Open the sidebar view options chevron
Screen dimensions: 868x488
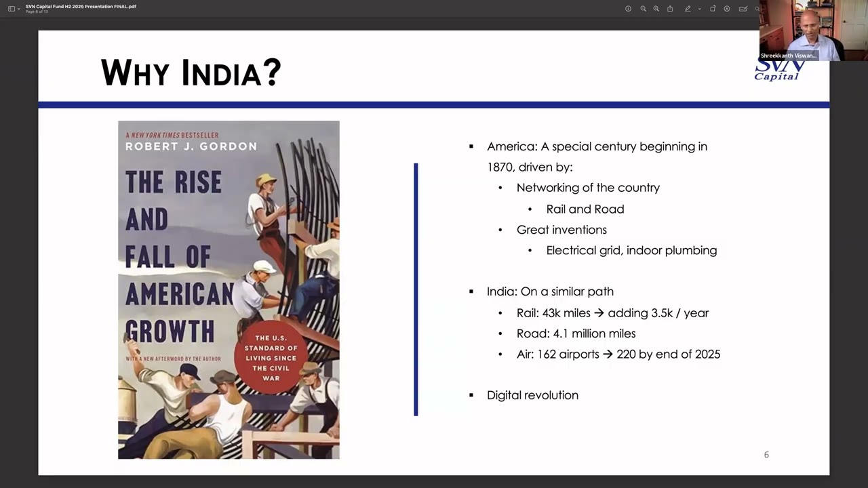click(x=18, y=9)
